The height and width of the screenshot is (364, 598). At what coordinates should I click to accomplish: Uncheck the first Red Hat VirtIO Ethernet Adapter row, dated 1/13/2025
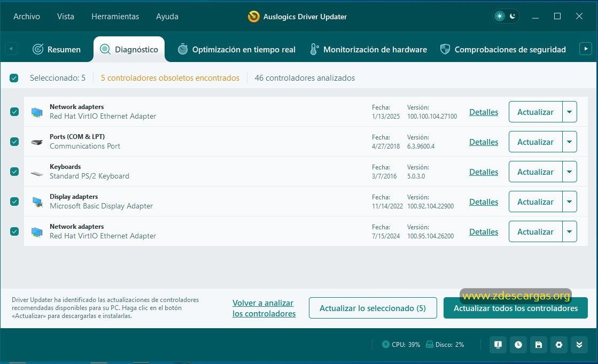pos(14,112)
